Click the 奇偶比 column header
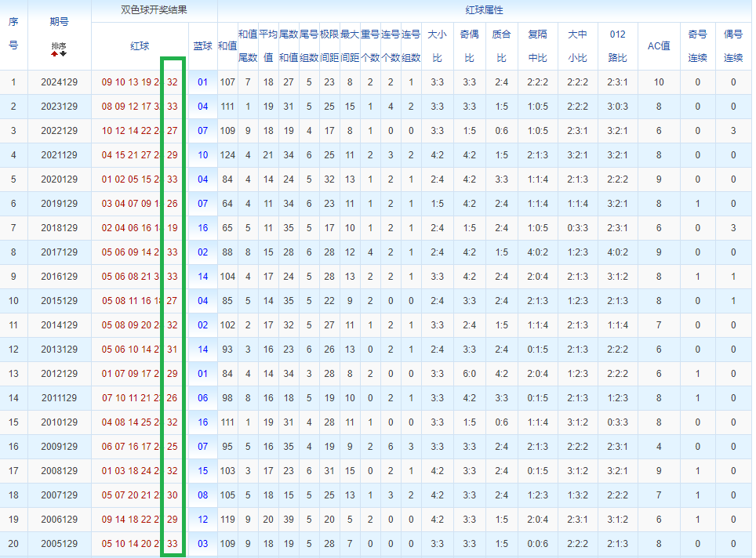The height and width of the screenshot is (558, 756). click(469, 46)
